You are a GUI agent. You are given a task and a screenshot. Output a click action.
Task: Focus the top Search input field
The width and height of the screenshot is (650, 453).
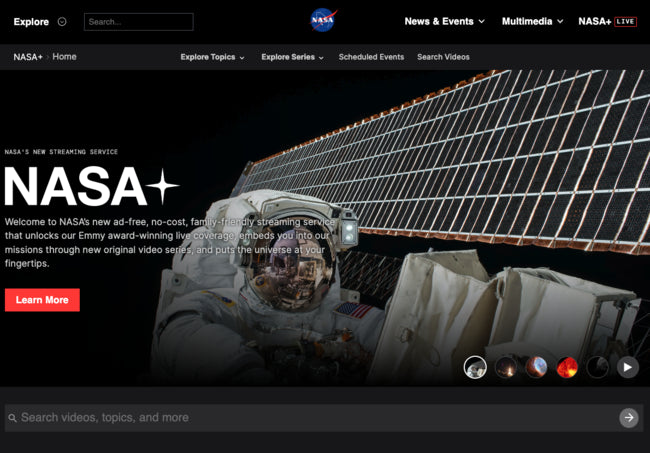pos(138,21)
